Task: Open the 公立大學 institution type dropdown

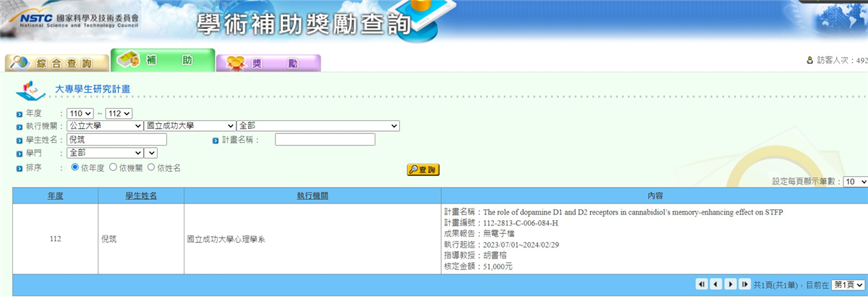Action: pos(105,126)
